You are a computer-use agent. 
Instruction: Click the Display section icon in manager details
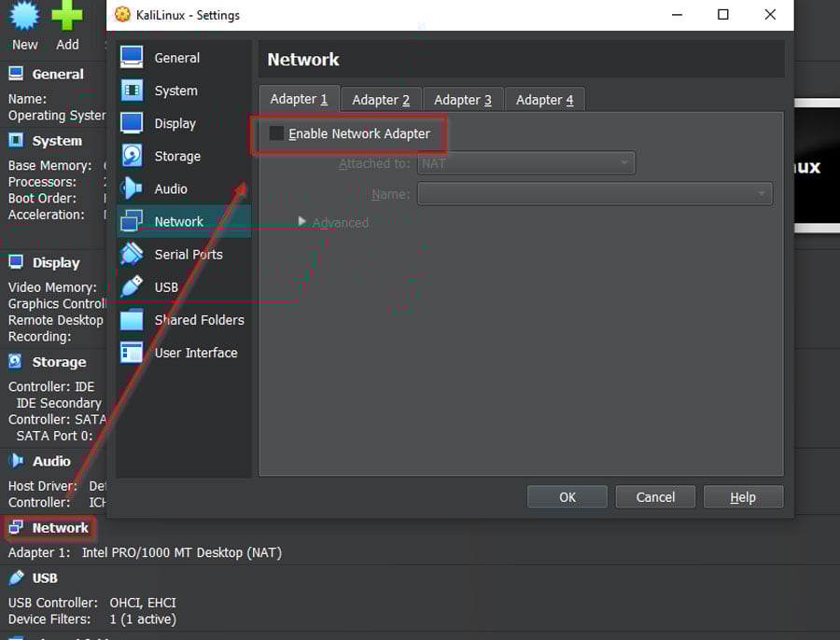(16, 262)
